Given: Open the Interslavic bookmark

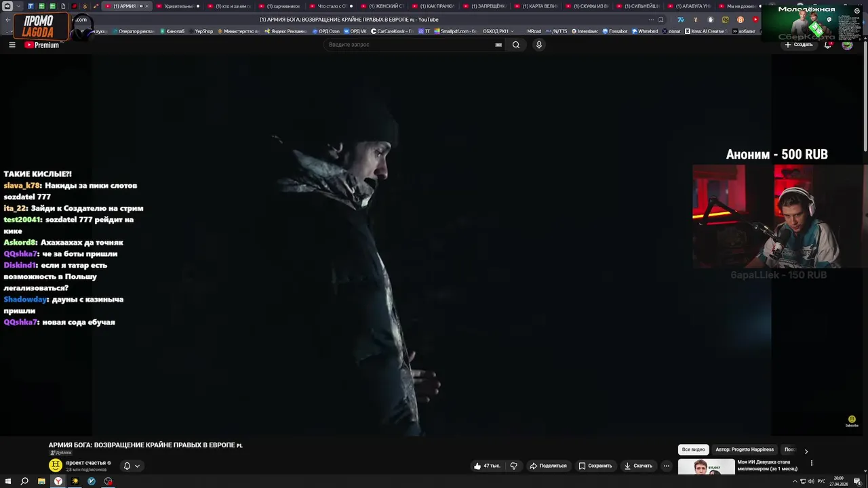Looking at the screenshot, I should click(x=585, y=31).
